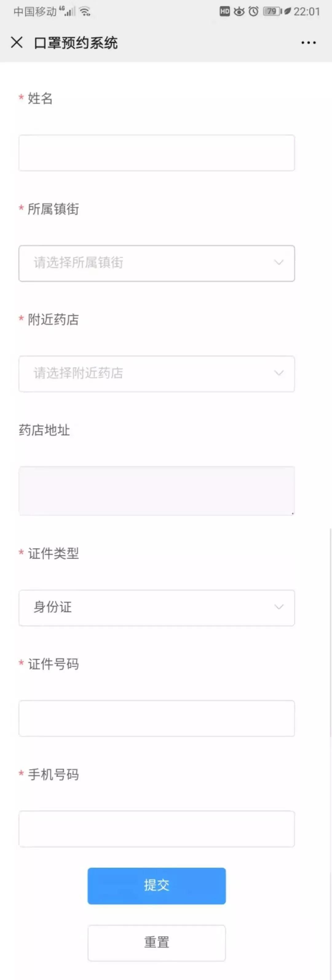
Task: Click the 药店地址 text area
Action: click(156, 491)
